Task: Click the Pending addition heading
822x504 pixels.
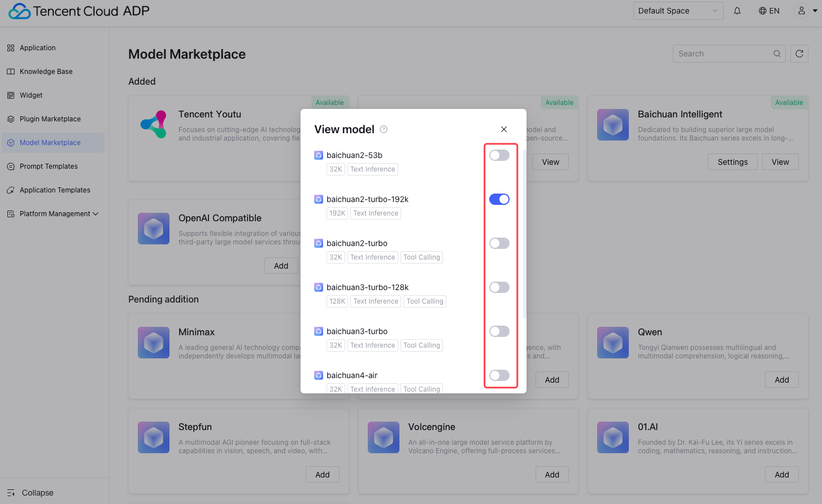Action: (163, 299)
